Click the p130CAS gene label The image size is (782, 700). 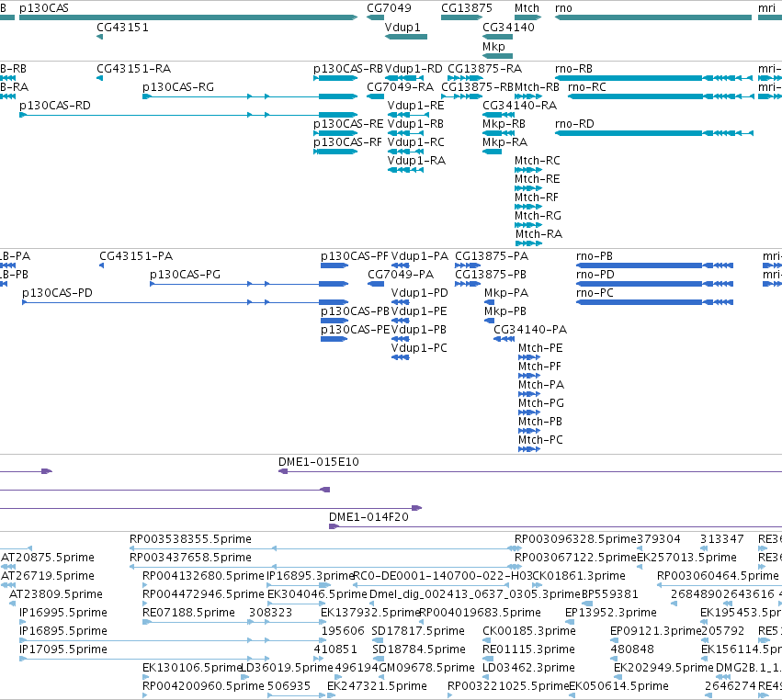coord(44,8)
